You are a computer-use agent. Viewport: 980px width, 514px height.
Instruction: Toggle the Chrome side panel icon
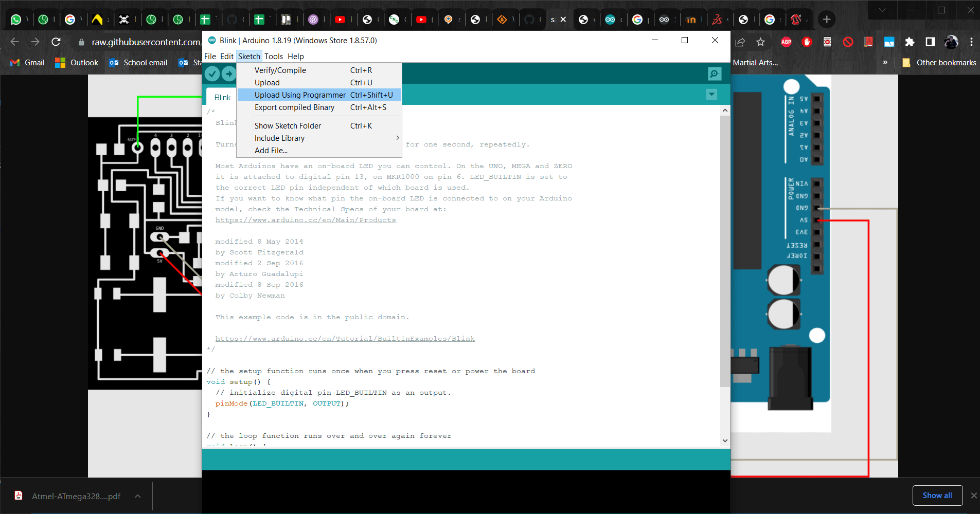pyautogui.click(x=930, y=42)
